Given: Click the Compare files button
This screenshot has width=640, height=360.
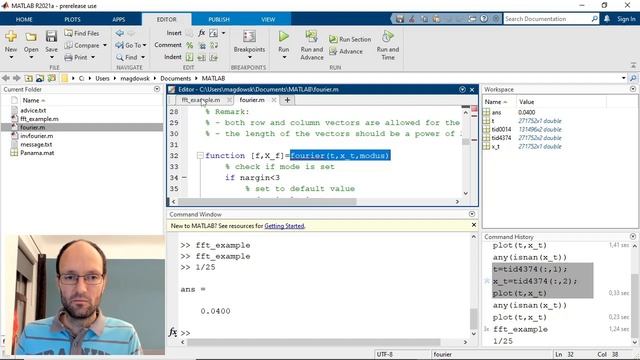Looking at the screenshot, I should [82, 45].
